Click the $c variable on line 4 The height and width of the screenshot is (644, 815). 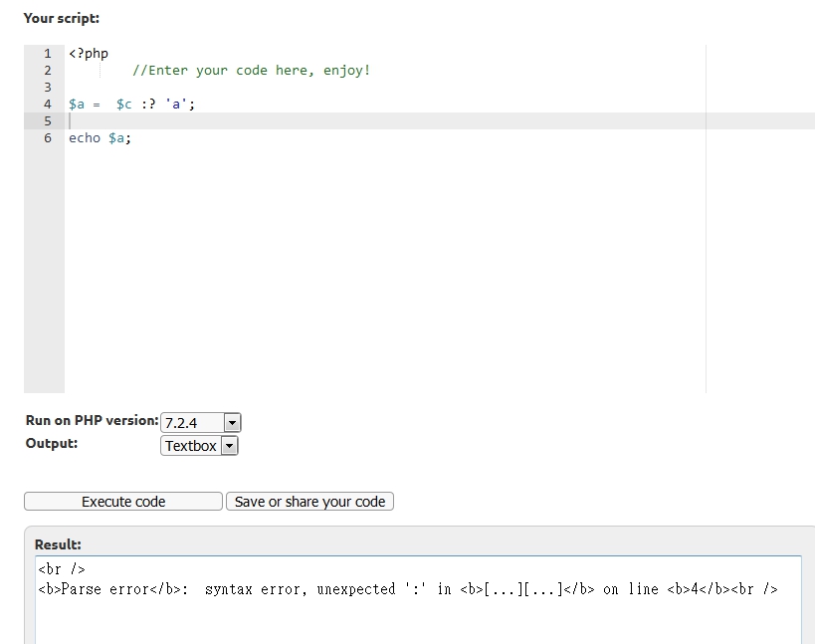(x=123, y=105)
